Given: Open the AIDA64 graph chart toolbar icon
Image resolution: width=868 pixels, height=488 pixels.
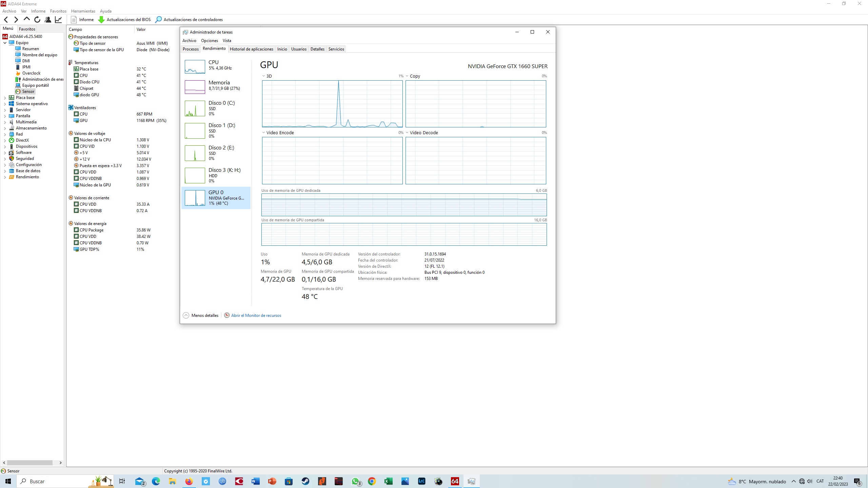Looking at the screenshot, I should pos(58,20).
